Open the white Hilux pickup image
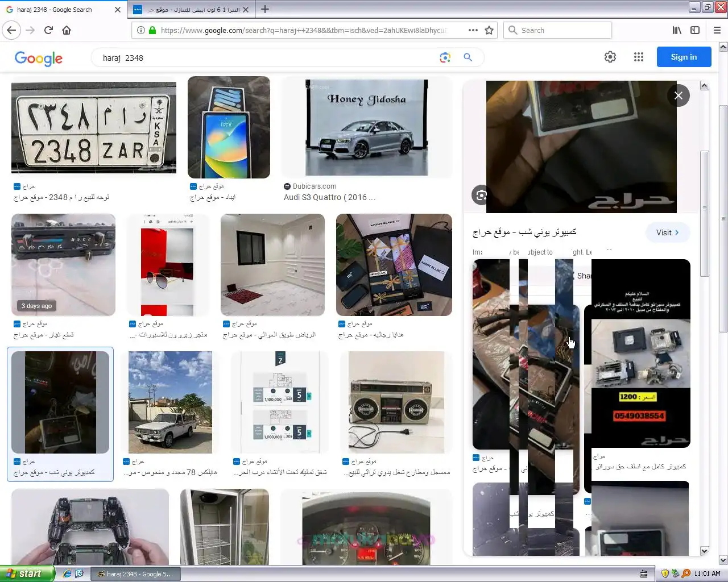728x582 pixels. coord(170,402)
